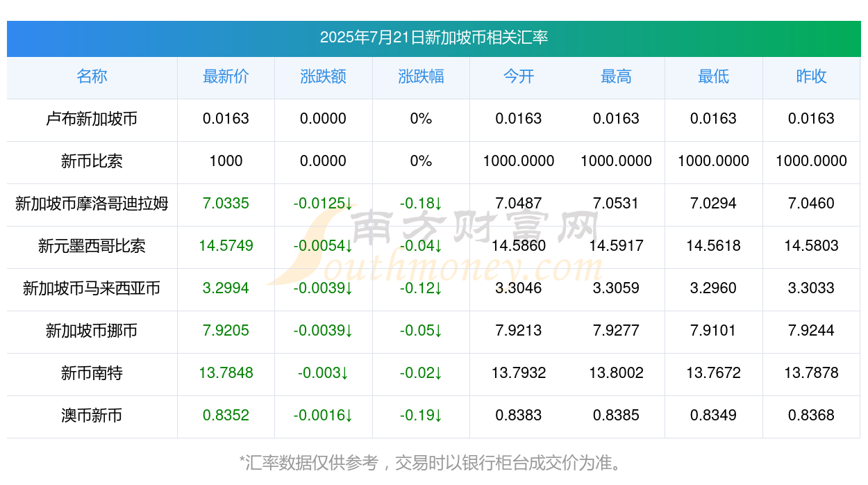Screen dimensions: 868x485
Task: Click opening value 13.7932
Action: [519, 373]
